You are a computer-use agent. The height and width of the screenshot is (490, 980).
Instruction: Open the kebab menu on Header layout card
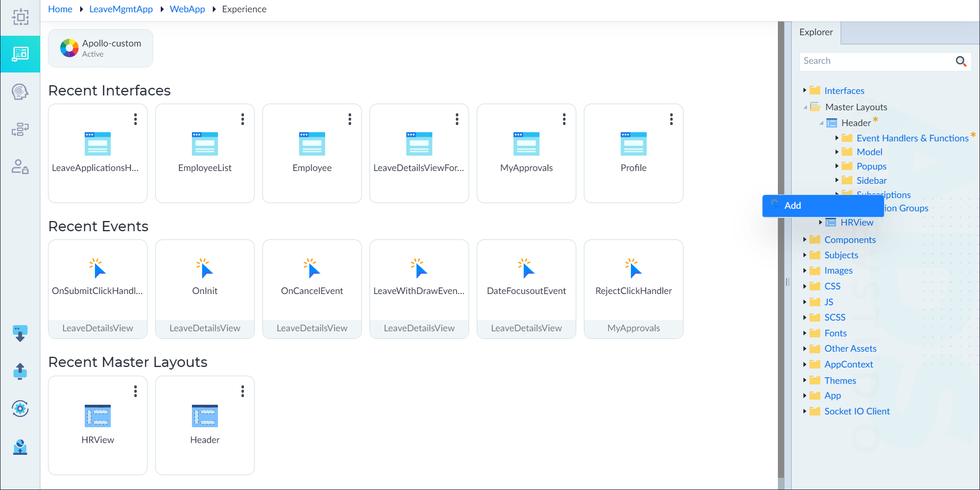coord(242,391)
